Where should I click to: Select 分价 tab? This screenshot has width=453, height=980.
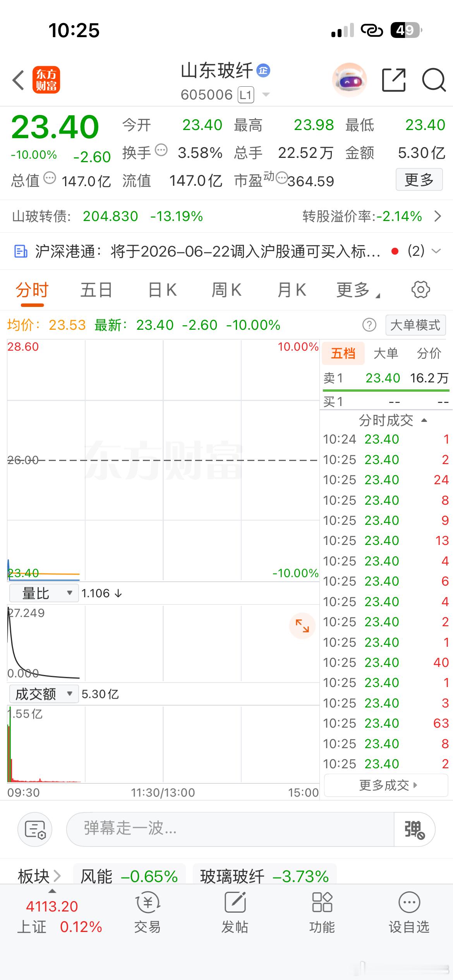(x=429, y=353)
